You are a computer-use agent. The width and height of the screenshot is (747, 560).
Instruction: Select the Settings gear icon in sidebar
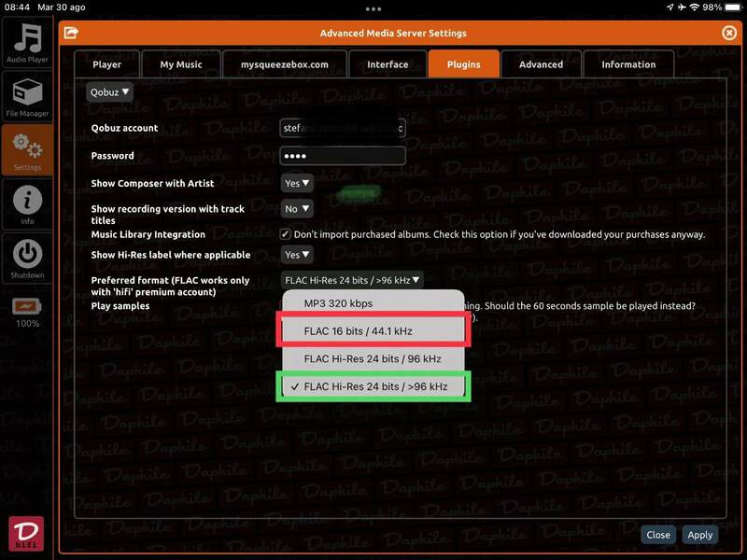tap(27, 150)
